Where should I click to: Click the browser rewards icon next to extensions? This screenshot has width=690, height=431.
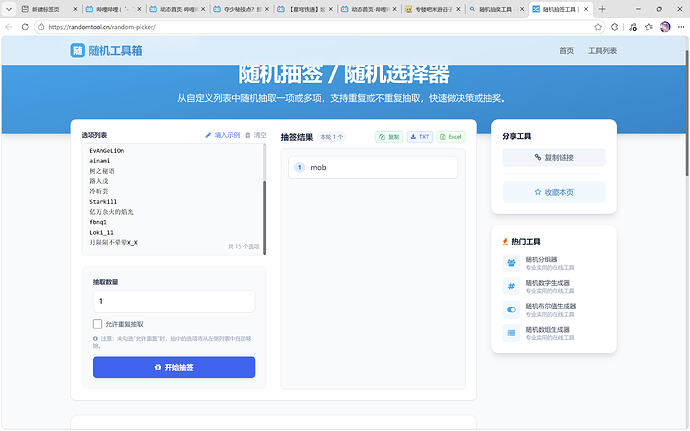[633, 27]
